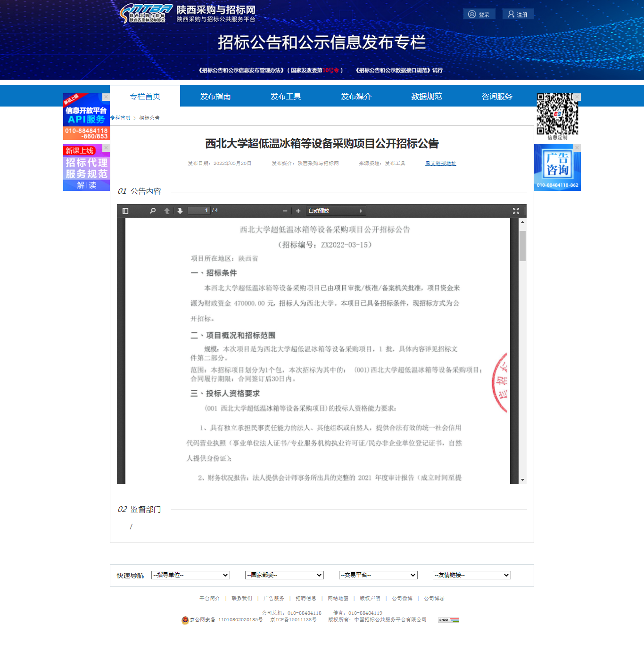
Task: Expand the 国家部委 dropdown
Action: click(284, 575)
